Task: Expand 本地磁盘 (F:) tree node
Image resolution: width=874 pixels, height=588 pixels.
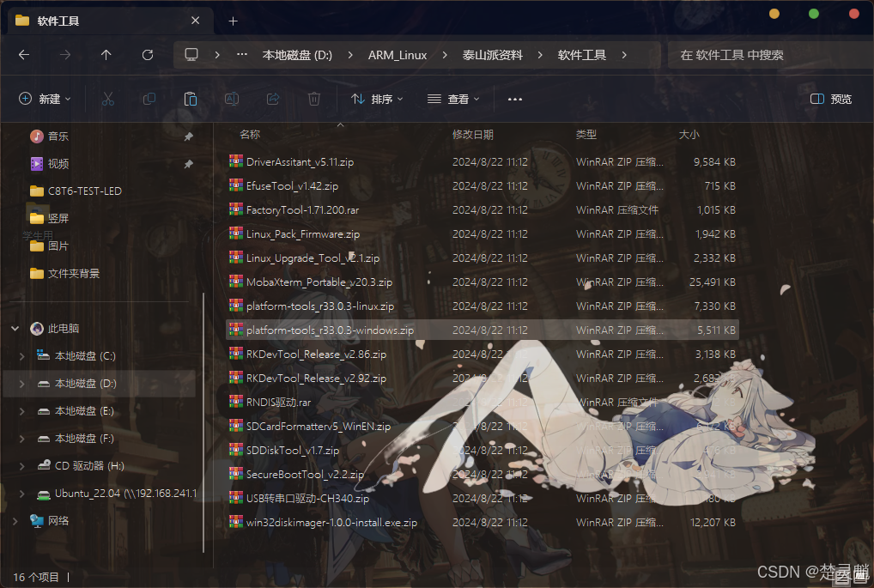Action: click(x=21, y=439)
